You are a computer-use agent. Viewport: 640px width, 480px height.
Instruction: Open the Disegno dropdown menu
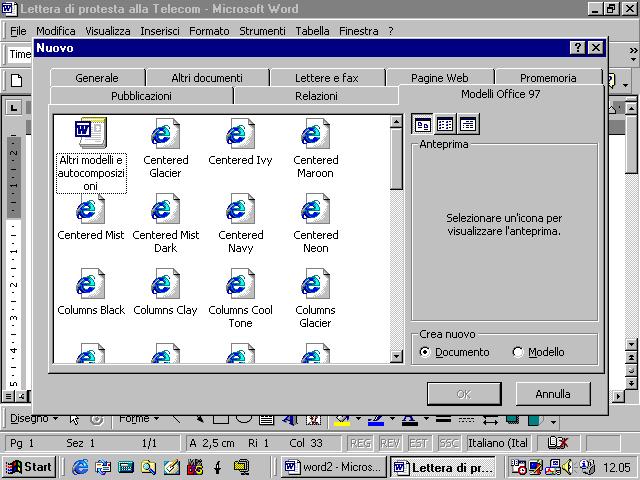[34, 418]
